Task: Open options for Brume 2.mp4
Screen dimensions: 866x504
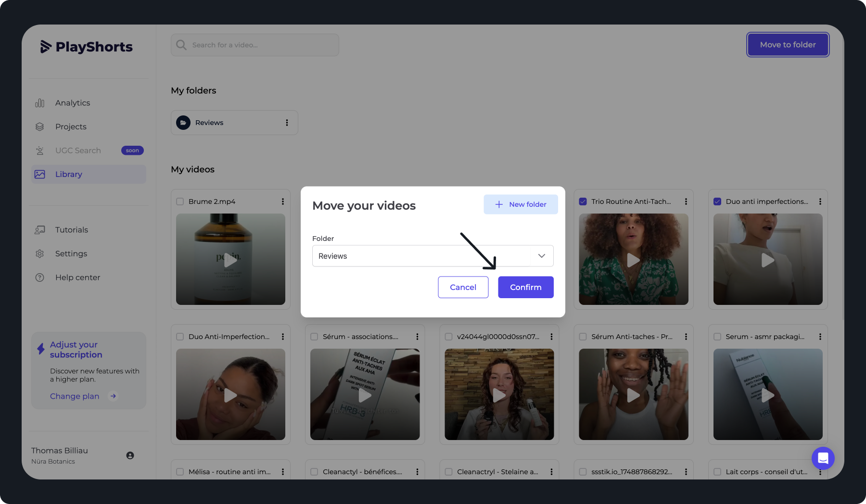Action: [283, 202]
